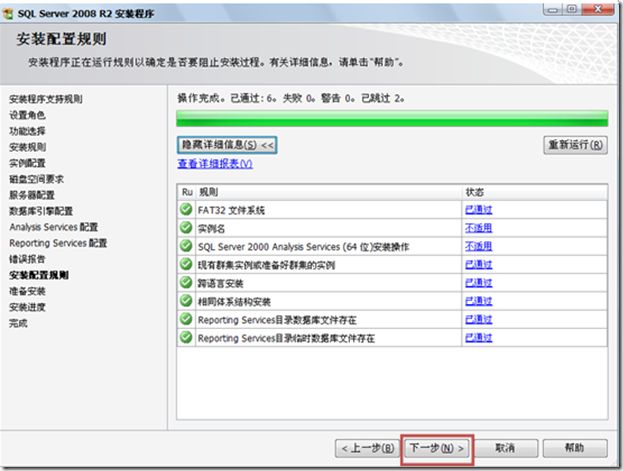Select 错误报告 step in sidebar
Image resolution: width=623 pixels, height=471 pixels.
[x=27, y=259]
